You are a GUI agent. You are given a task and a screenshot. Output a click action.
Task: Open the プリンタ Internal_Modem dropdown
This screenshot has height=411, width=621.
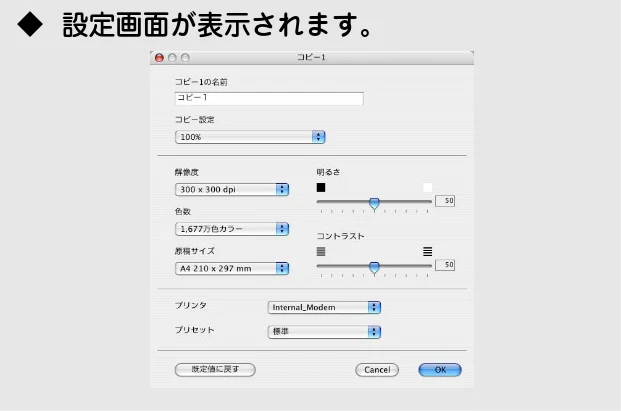pyautogui.click(x=324, y=307)
